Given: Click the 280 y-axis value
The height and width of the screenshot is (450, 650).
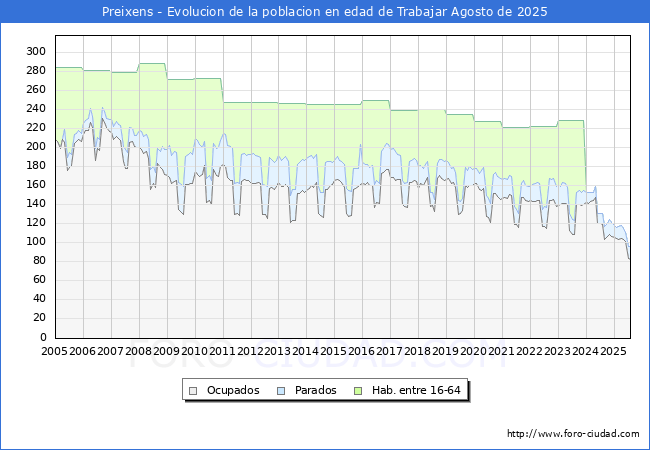Looking at the screenshot, I should point(36,70).
